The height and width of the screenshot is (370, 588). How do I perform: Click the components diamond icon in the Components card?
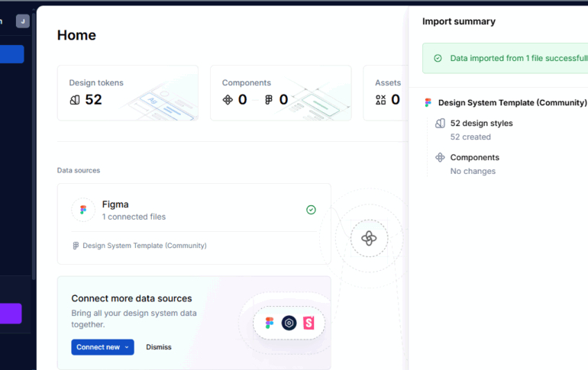point(228,100)
